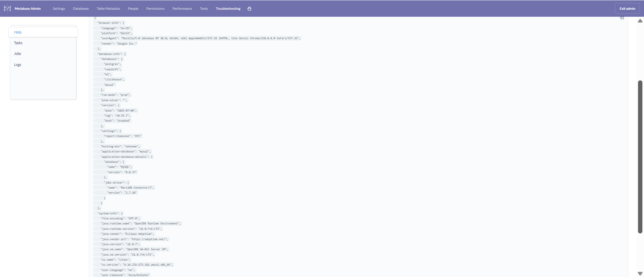
Task: Click the Metabase Admin title text
Action: coord(28,9)
